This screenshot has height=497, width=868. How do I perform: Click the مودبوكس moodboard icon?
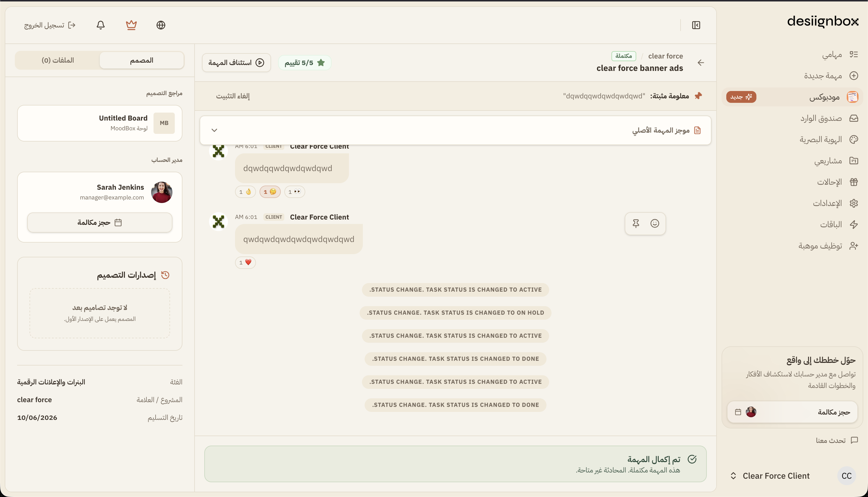(x=853, y=97)
